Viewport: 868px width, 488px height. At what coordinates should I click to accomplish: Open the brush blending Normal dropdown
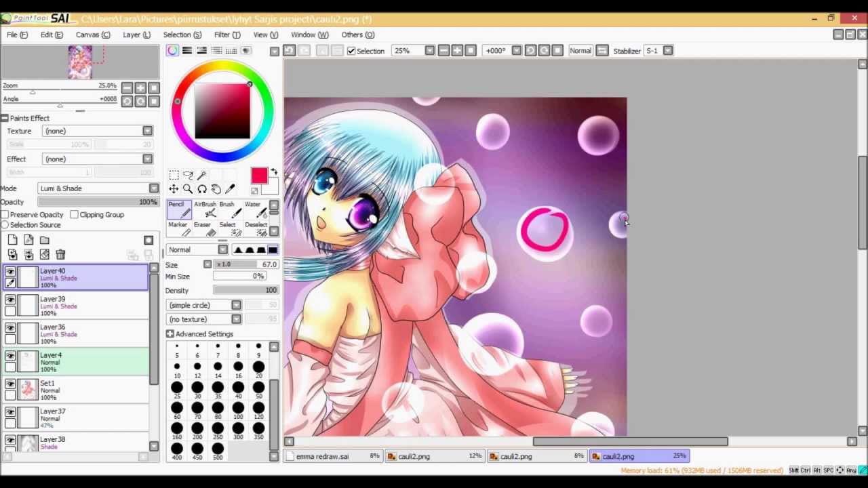coord(197,250)
